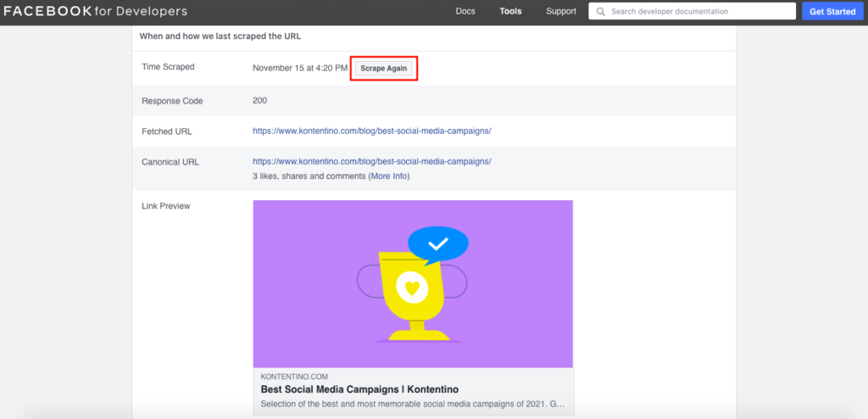Click the Time Scraped label
Image resolution: width=868 pixels, height=419 pixels.
click(x=168, y=66)
